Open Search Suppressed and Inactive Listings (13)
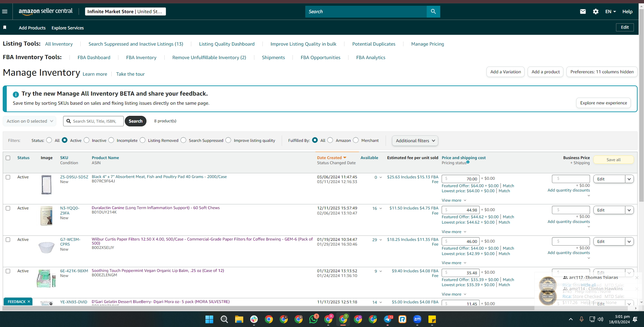644x327 pixels. point(136,44)
